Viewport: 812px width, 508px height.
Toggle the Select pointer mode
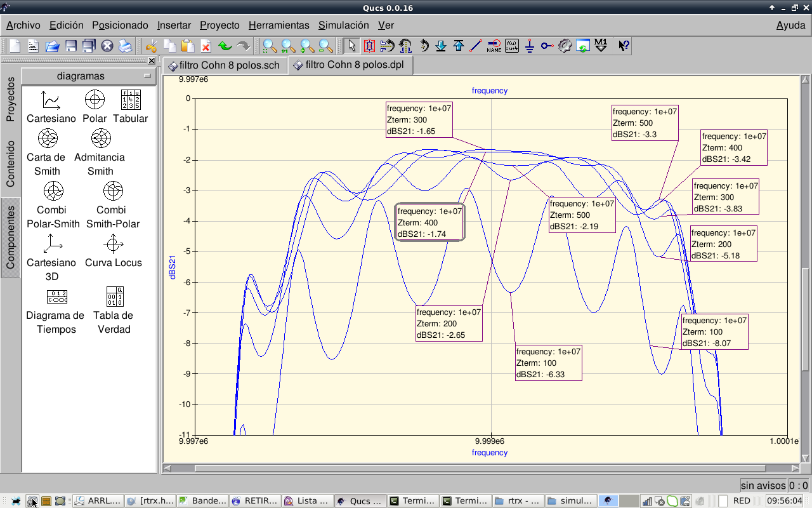pos(352,46)
